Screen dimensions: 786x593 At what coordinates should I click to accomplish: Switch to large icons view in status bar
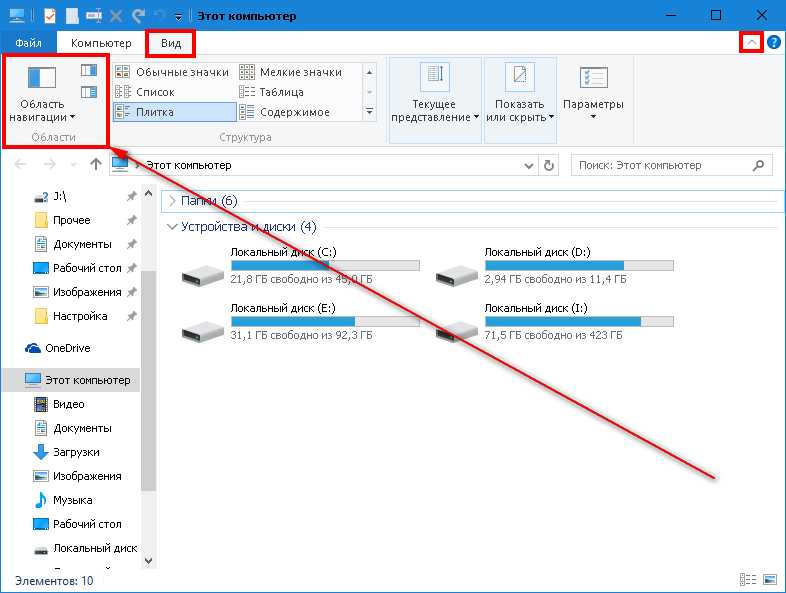(x=769, y=580)
